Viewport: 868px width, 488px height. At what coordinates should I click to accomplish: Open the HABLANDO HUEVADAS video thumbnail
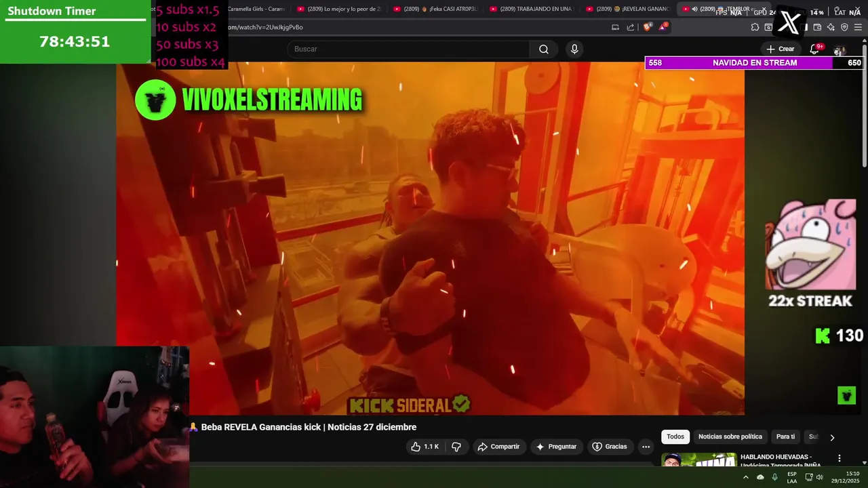(698, 460)
